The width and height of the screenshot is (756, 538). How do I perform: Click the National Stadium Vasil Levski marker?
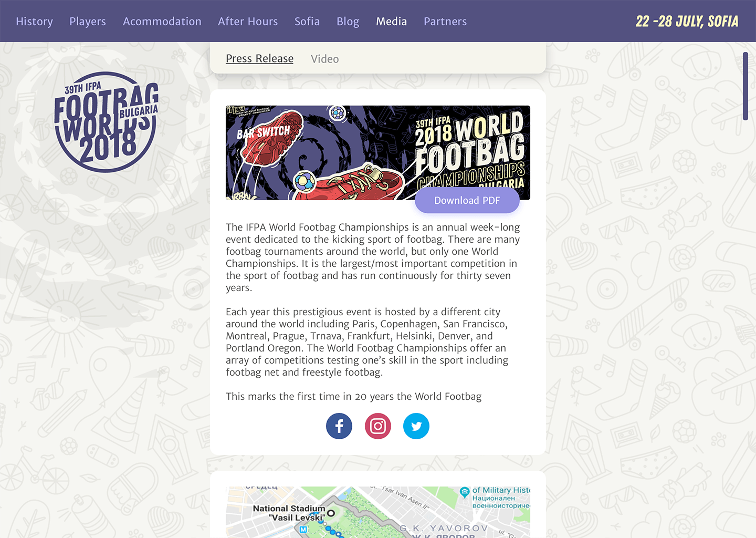tap(331, 513)
